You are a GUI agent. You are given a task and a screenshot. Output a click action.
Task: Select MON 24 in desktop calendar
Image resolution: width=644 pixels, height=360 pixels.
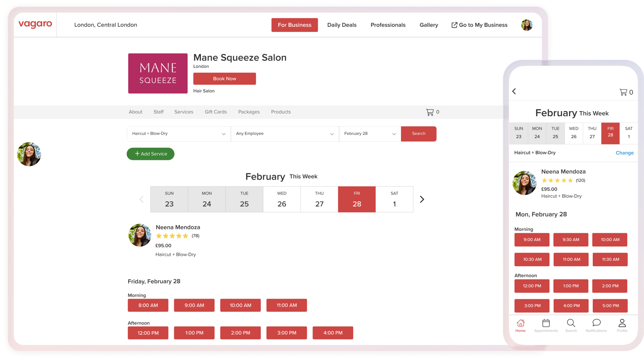(x=207, y=199)
